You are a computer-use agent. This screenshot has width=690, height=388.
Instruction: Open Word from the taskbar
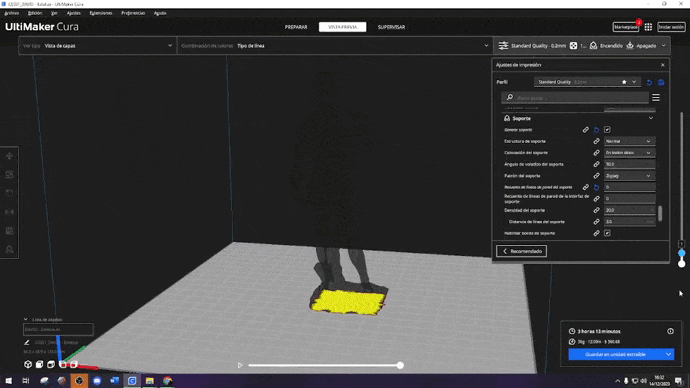(x=114, y=381)
